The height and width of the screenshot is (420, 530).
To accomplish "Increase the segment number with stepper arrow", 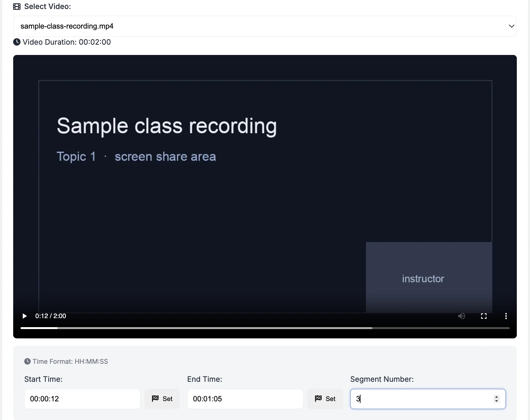I will click(497, 397).
